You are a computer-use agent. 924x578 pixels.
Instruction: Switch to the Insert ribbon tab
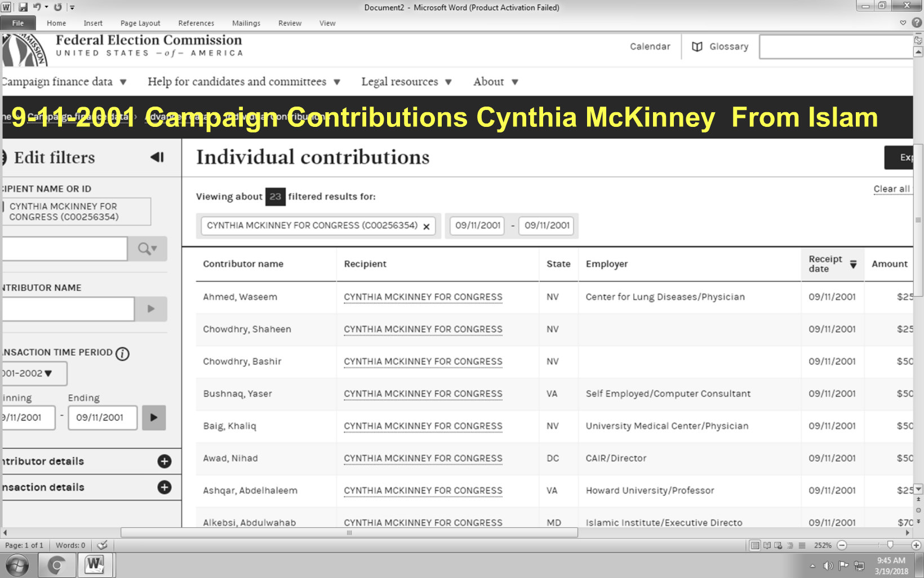(x=93, y=23)
